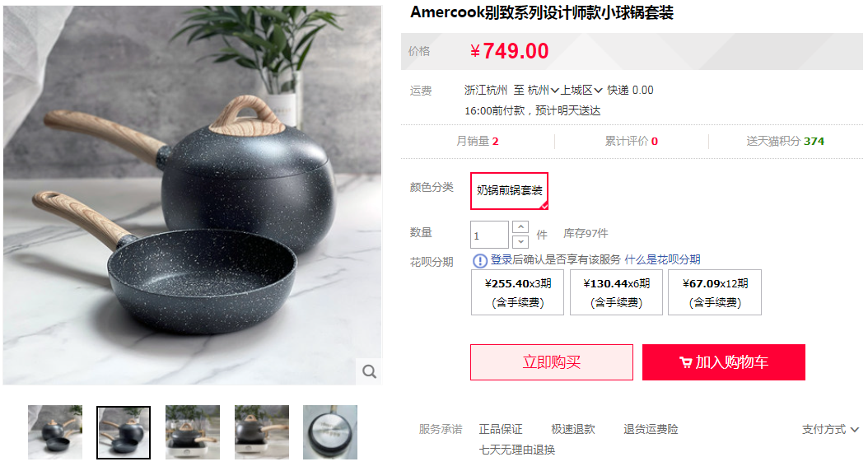The width and height of the screenshot is (868, 471).
Task: Decrease quantity with the down arrow
Action: [520, 242]
